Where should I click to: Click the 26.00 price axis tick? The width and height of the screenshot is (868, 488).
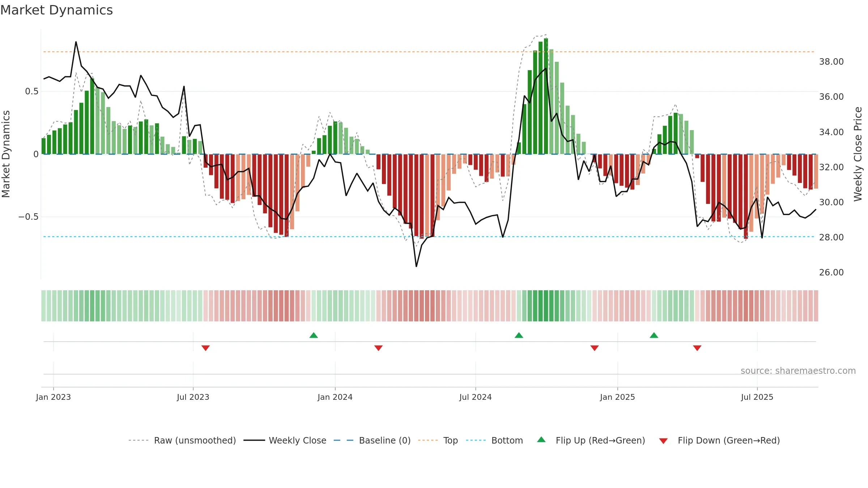pos(831,273)
